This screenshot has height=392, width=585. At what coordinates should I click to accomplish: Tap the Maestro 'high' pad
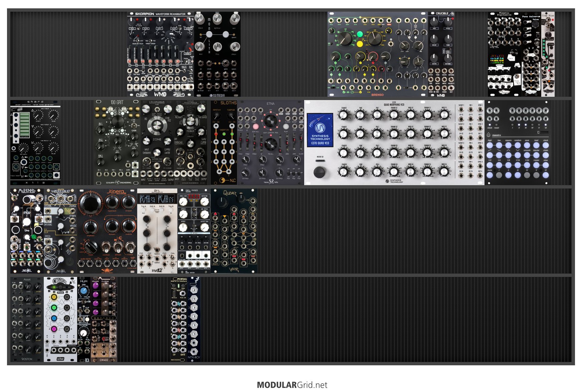pos(490,145)
